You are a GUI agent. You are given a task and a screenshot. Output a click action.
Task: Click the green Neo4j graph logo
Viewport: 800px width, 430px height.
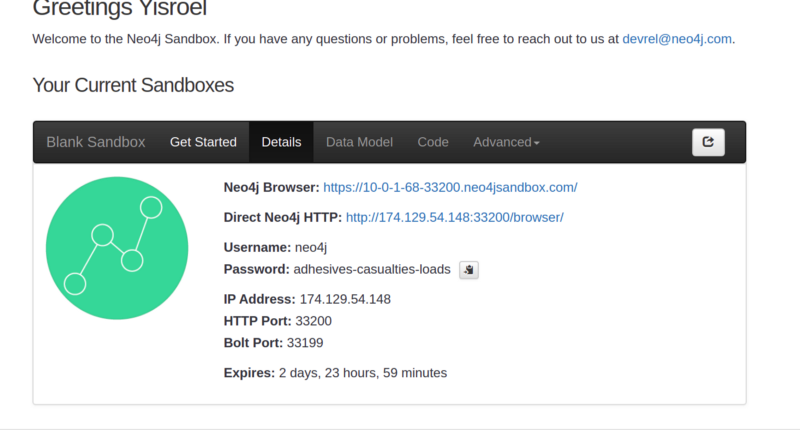point(117,248)
